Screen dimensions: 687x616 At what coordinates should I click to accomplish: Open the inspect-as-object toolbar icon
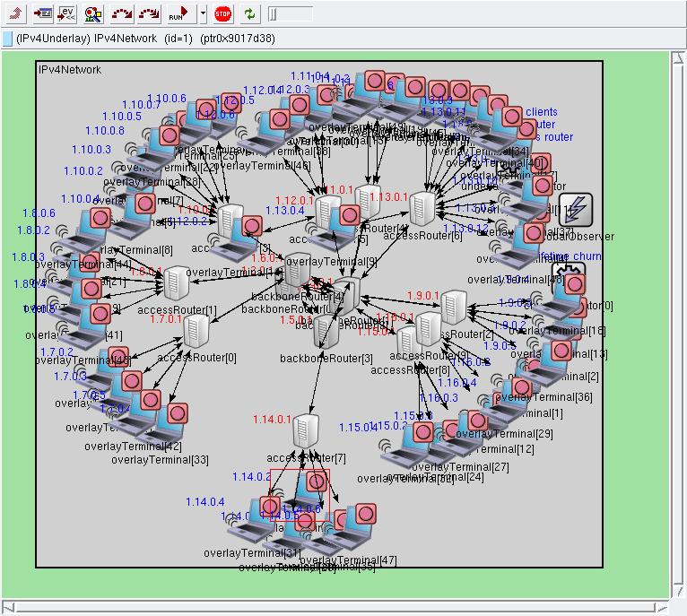[42, 13]
